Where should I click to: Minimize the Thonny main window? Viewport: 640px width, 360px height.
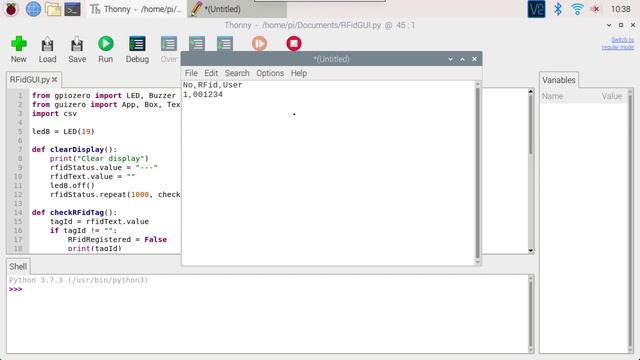[609, 25]
